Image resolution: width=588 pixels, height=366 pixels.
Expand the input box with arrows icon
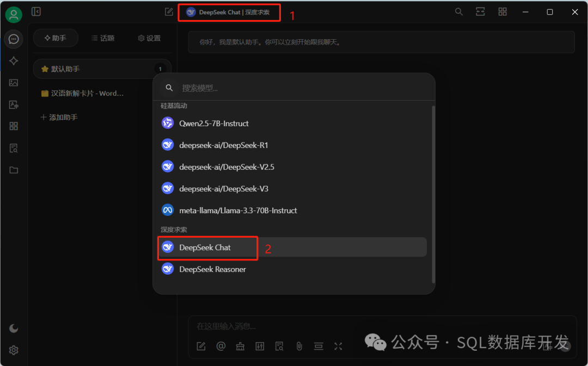[x=338, y=346]
